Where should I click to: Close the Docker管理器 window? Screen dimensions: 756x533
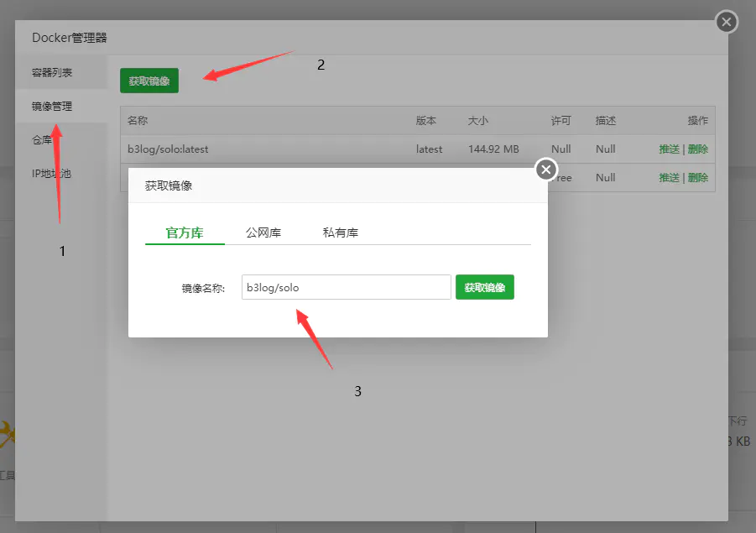[x=727, y=22]
